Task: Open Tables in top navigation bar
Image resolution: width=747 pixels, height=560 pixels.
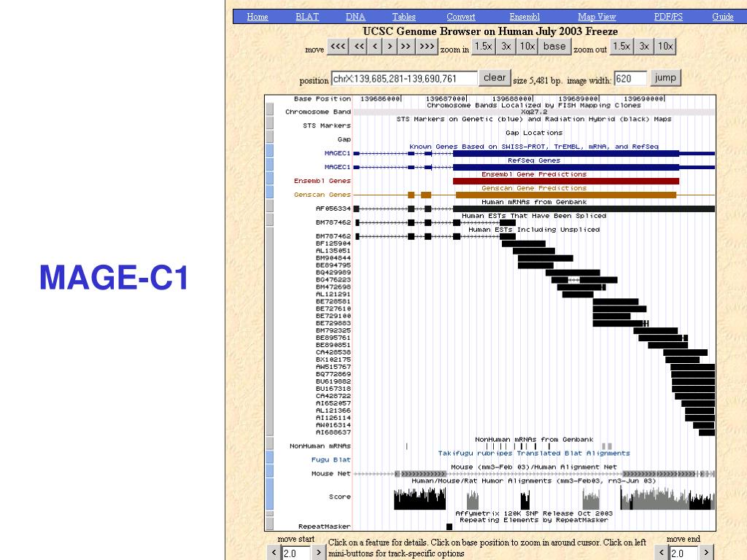Action: [404, 17]
